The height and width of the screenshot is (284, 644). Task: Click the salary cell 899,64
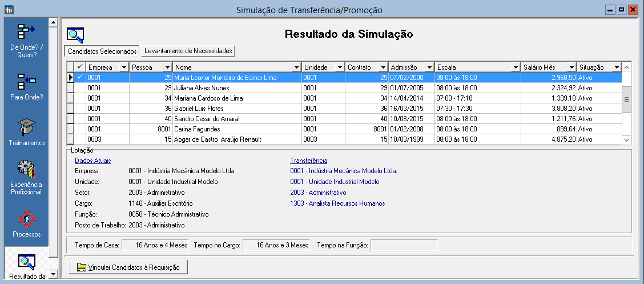click(549, 129)
